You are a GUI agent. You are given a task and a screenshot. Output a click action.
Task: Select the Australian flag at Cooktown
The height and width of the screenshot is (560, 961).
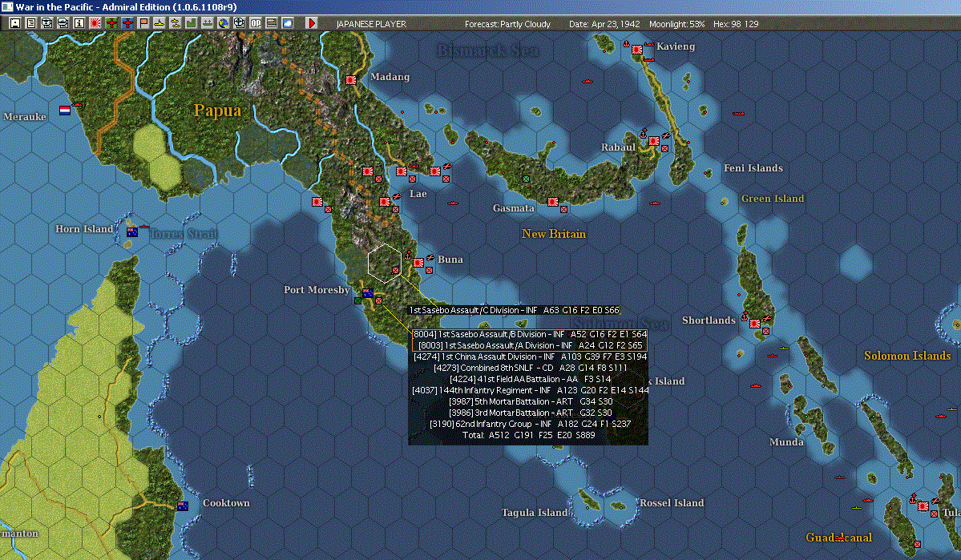[x=183, y=506]
